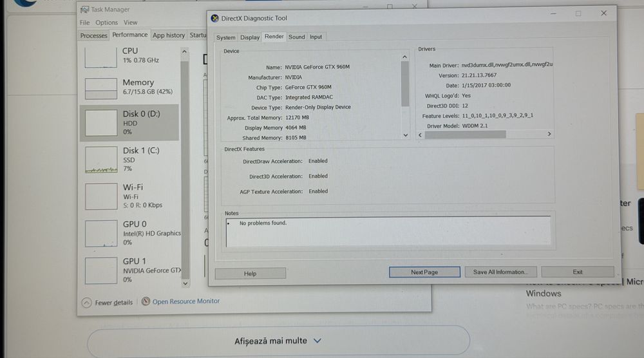Click the Display Memory 4064 MB value
Screen dimensions: 644x358
pos(296,127)
